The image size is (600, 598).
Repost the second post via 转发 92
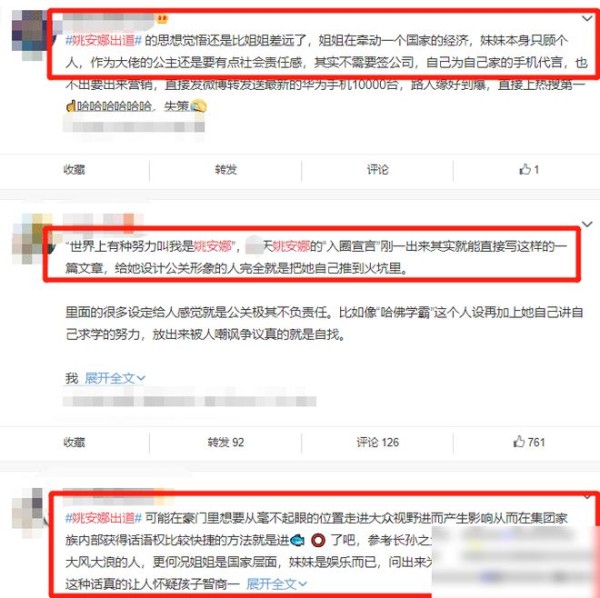pos(226,442)
